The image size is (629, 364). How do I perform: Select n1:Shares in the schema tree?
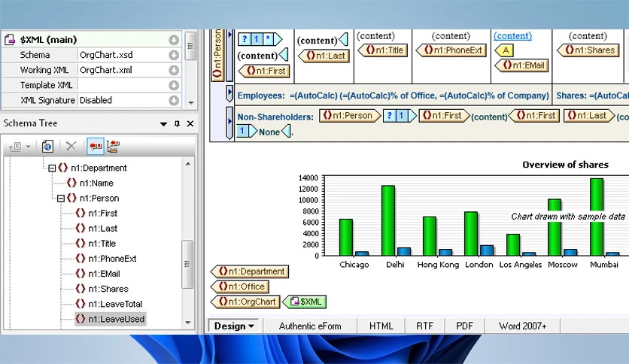[108, 289]
